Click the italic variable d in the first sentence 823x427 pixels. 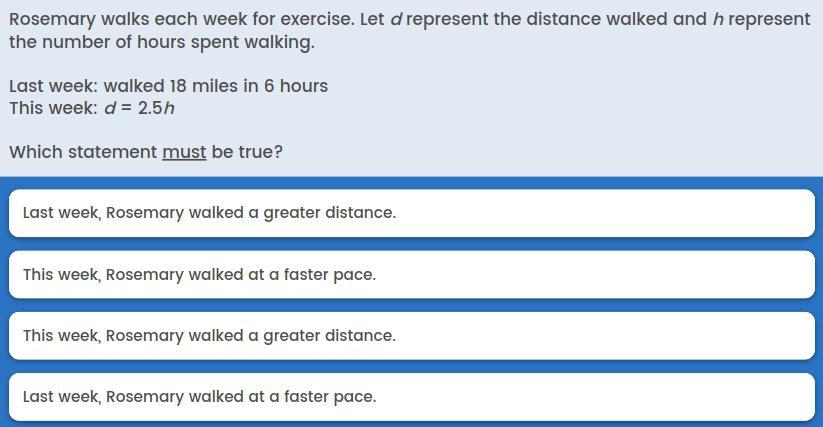(x=396, y=19)
